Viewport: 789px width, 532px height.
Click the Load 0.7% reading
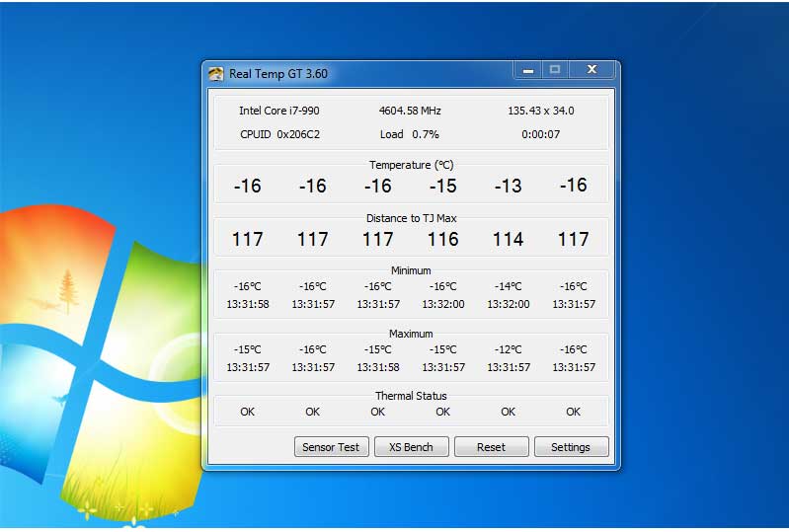click(x=410, y=134)
